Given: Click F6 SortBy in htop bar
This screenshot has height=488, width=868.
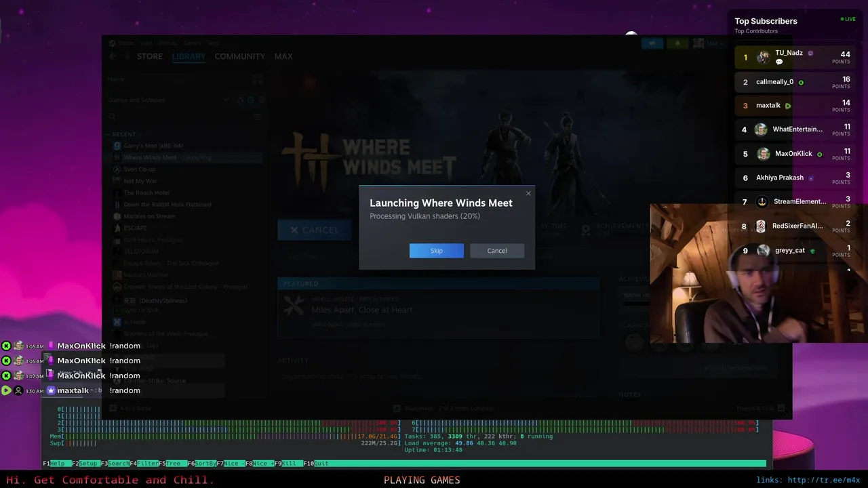Looking at the screenshot, I should (202, 464).
